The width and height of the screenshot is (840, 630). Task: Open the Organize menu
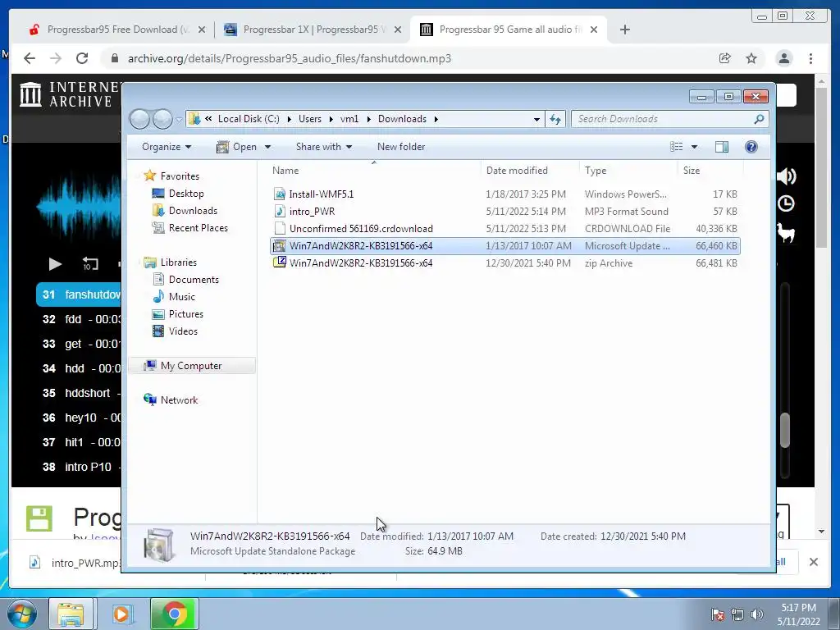(x=166, y=147)
